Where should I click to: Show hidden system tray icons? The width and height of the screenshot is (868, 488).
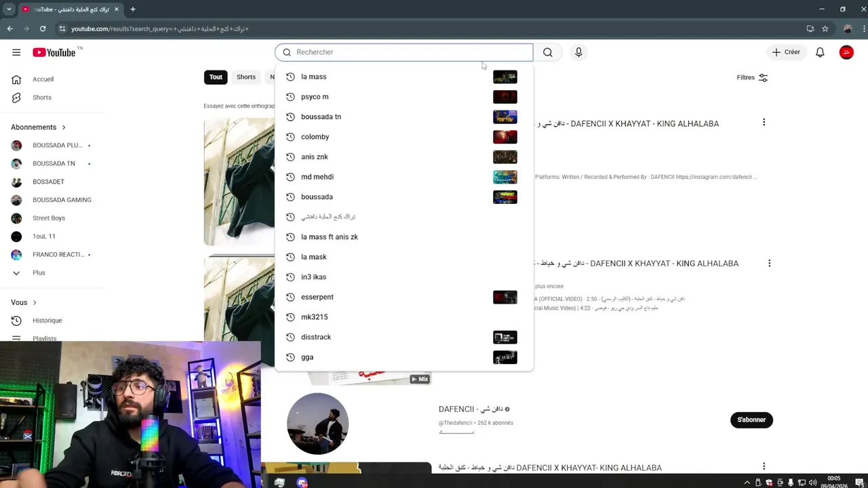point(748,483)
